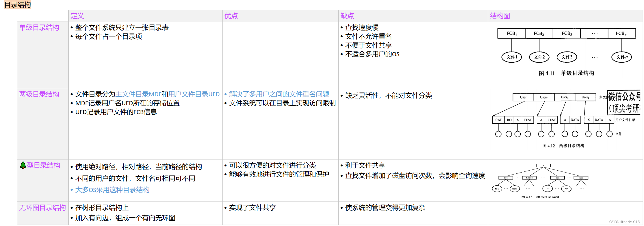Click the fd0 leaf oval in the tree diagram
Viewport: 644px width, 226px height.
click(x=497, y=189)
